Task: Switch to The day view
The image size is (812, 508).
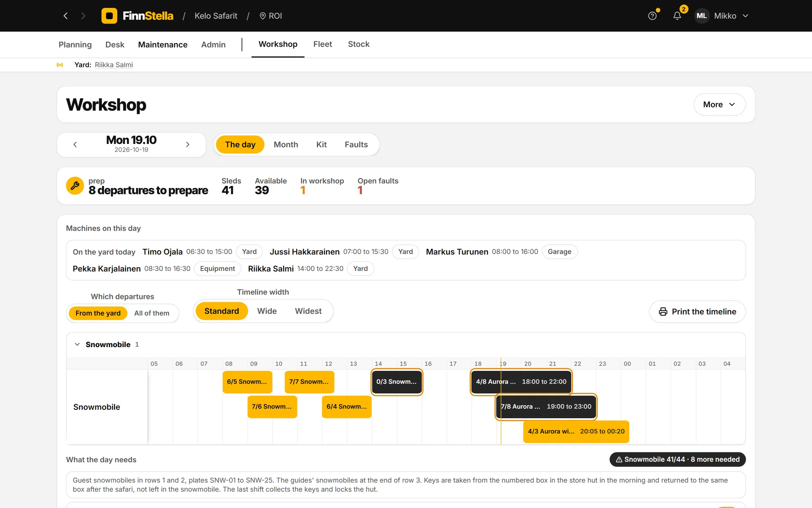Action: click(x=240, y=144)
